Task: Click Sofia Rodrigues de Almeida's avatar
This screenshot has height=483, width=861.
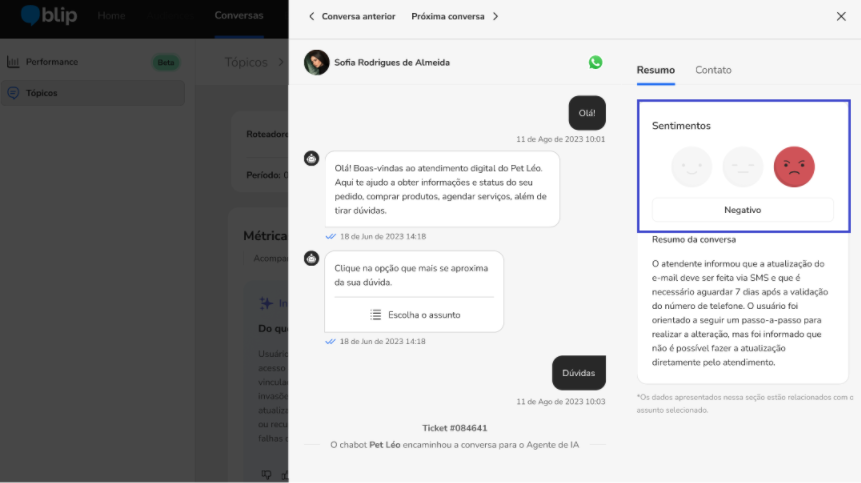Action: click(316, 62)
